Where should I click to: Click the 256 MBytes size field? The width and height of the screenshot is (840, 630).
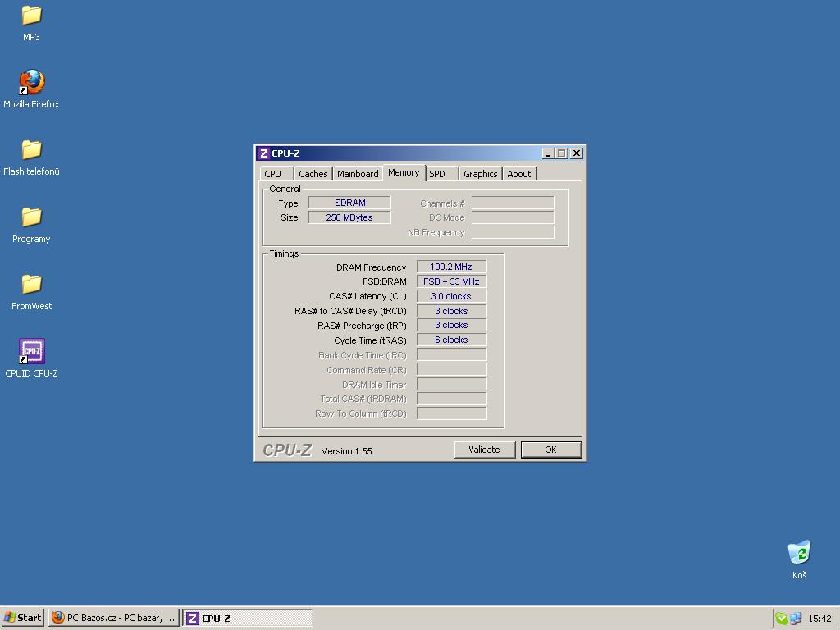(x=349, y=217)
